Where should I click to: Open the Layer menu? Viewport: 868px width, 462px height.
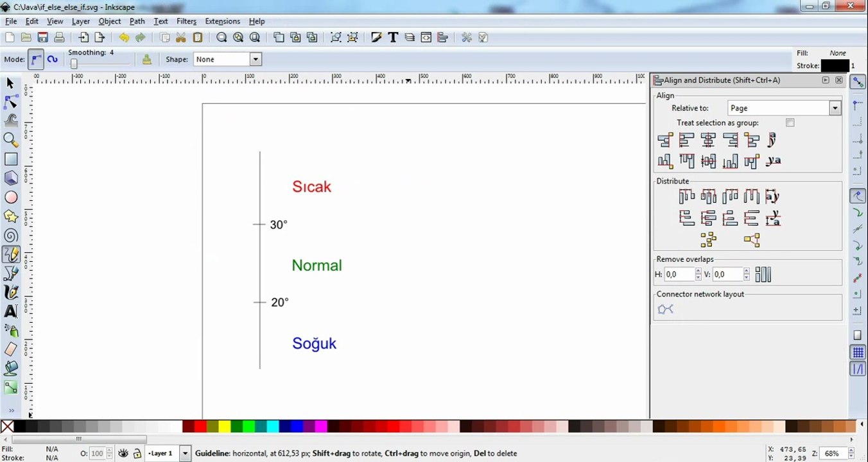(x=81, y=21)
